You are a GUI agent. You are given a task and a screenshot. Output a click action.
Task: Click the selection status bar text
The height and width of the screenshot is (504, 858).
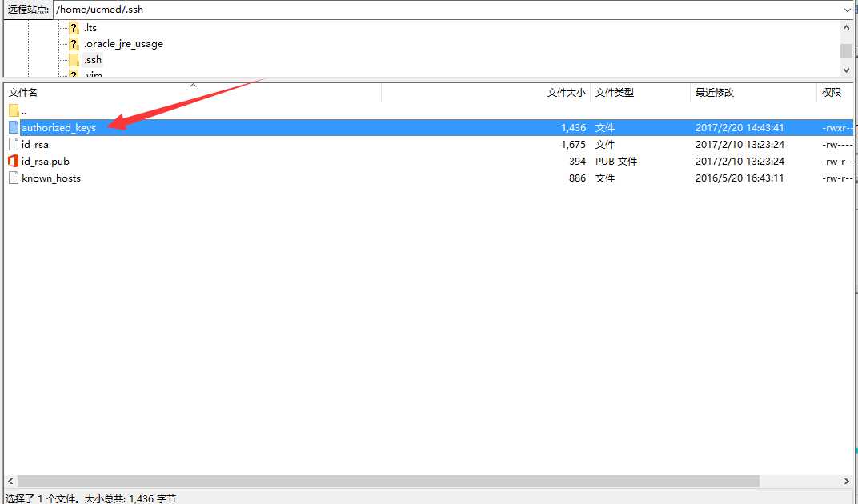click(90, 498)
